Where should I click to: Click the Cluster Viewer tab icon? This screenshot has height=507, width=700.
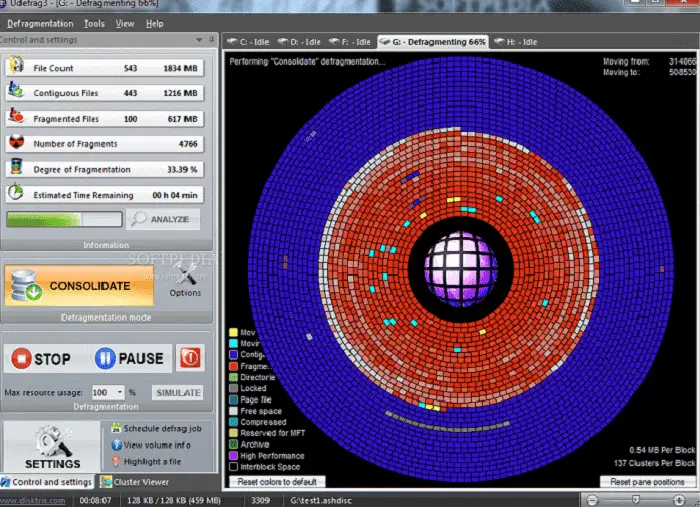pos(106,482)
